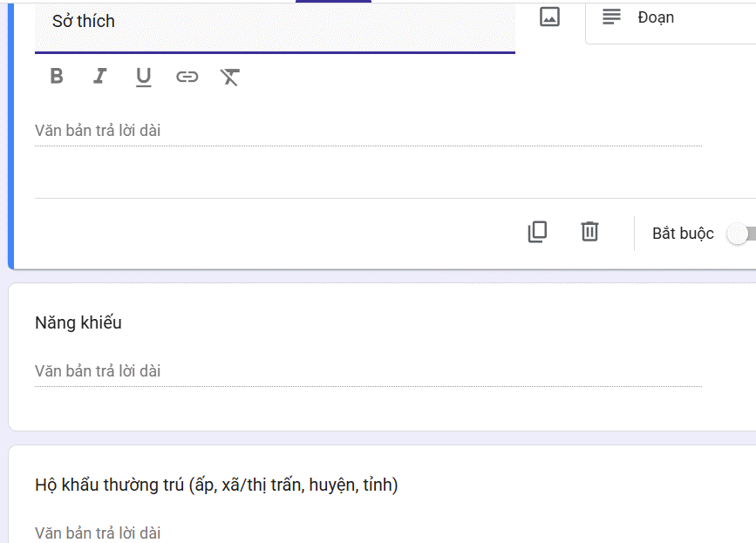Delete the Sở thích question
This screenshot has height=543, width=756.
click(589, 232)
